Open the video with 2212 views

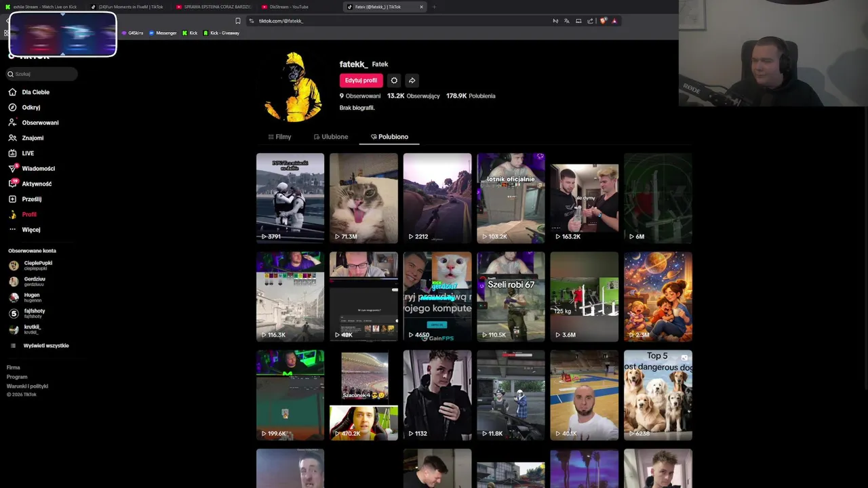tap(437, 198)
